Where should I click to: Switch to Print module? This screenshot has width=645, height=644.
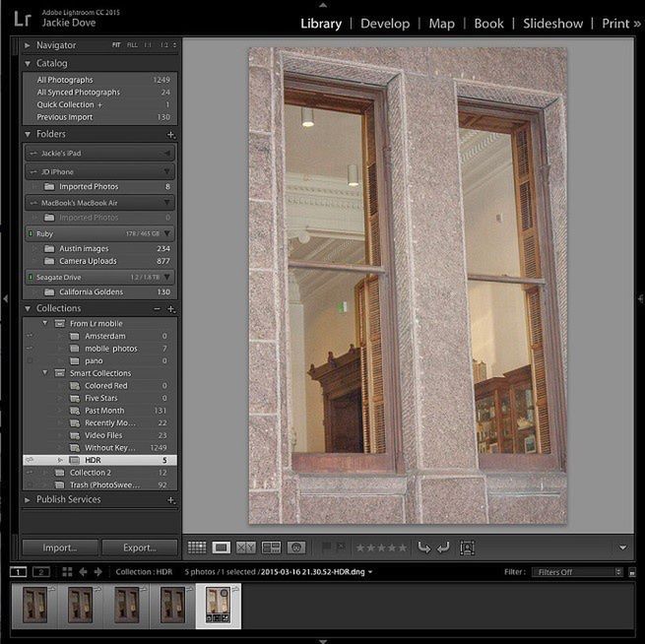[x=615, y=24]
